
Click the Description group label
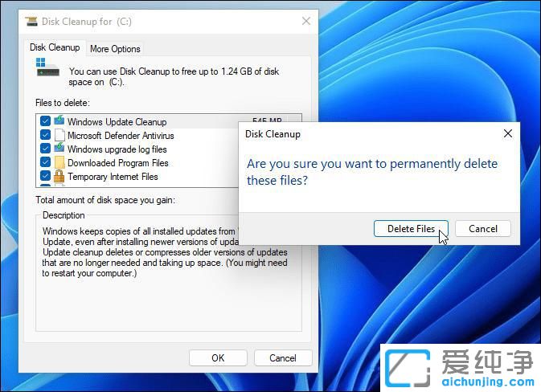[x=64, y=215]
